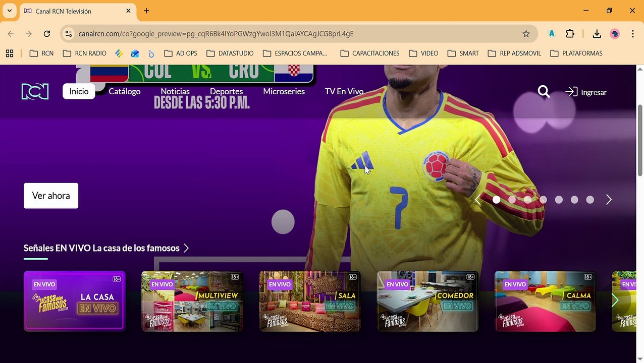Open the site search magnifier icon

tap(544, 92)
